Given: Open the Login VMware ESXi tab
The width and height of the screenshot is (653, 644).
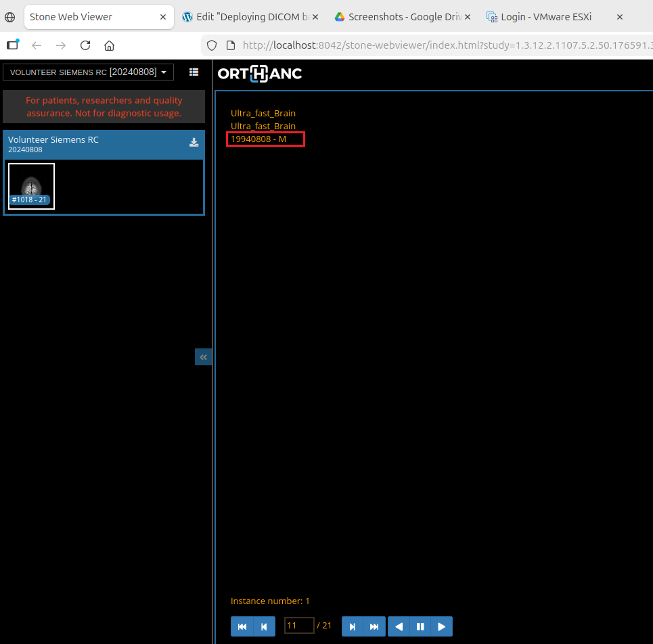Looking at the screenshot, I should [x=545, y=17].
